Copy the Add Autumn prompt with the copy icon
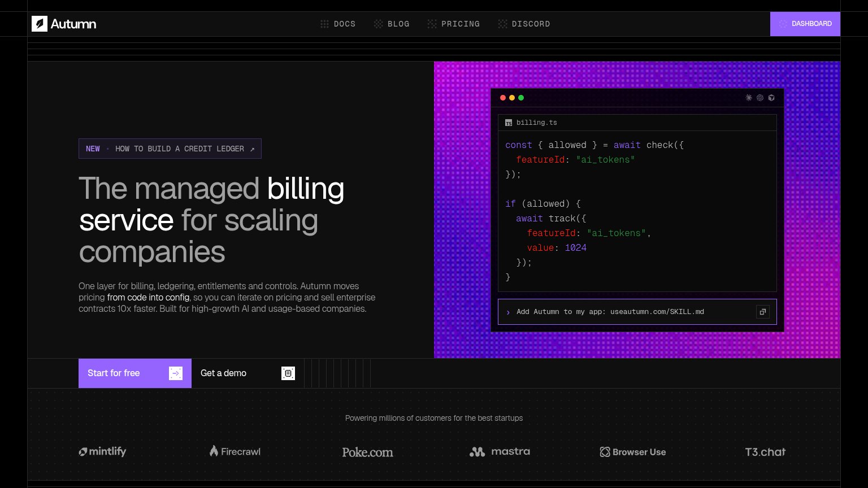The image size is (868, 488). coord(763,312)
